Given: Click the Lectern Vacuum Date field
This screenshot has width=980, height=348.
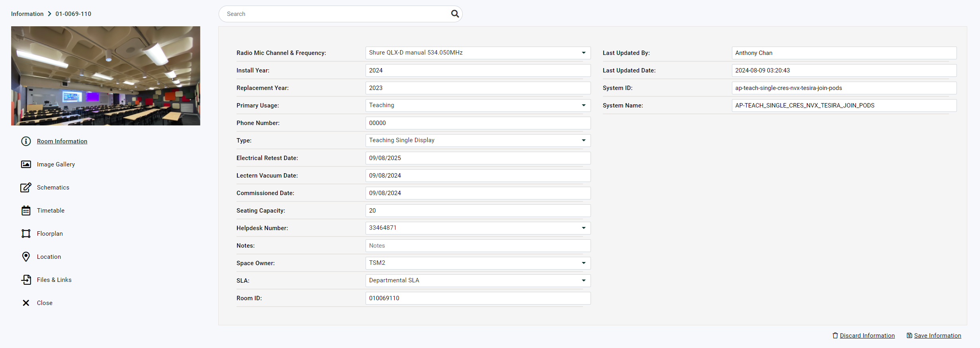Looking at the screenshot, I should (x=478, y=176).
